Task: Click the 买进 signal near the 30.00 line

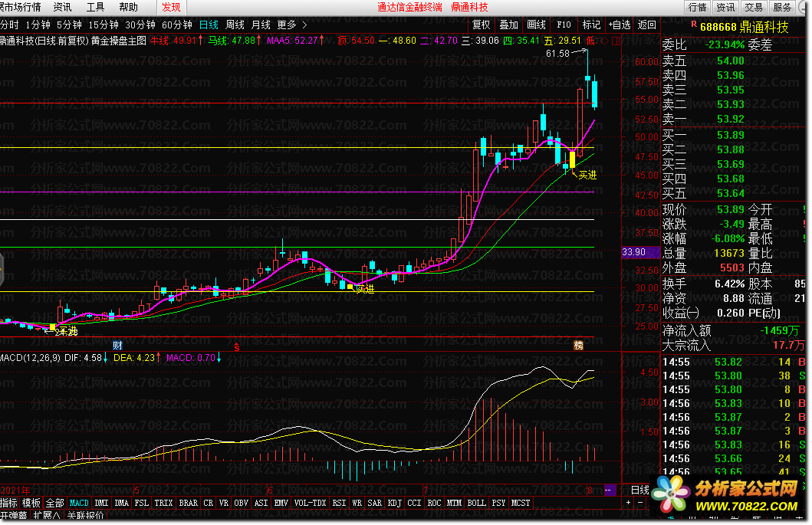Action: 365,289
